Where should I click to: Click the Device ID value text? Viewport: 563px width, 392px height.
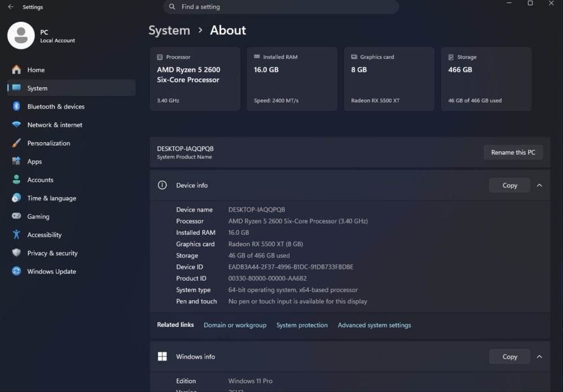[291, 267]
